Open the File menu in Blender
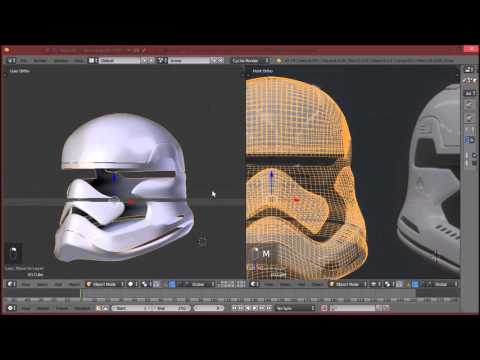The height and width of the screenshot is (360, 480). [x=24, y=60]
